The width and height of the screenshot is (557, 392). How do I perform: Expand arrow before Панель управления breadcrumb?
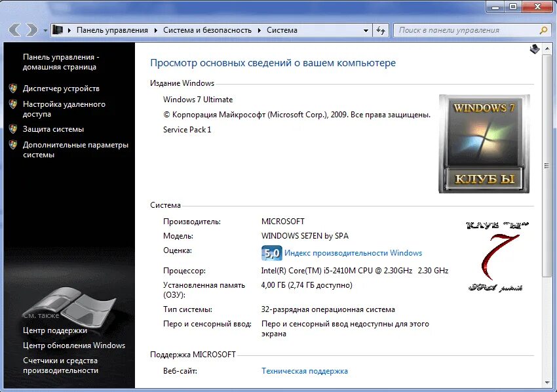click(69, 30)
